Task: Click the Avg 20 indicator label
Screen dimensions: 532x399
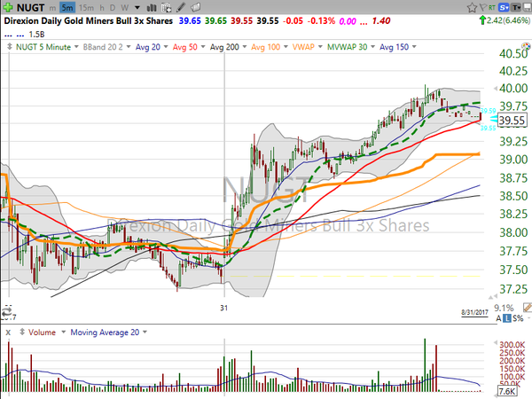Action: pos(147,47)
